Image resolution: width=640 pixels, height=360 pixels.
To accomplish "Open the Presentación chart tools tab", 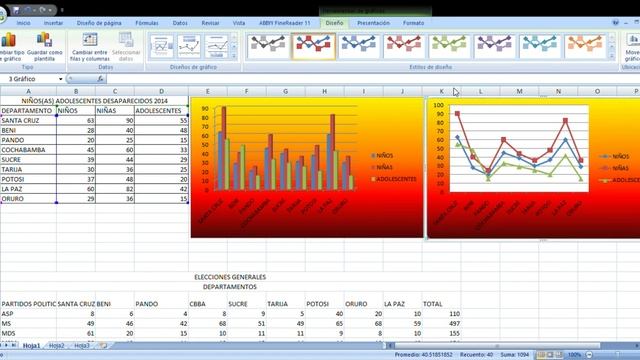I will coord(373,23).
